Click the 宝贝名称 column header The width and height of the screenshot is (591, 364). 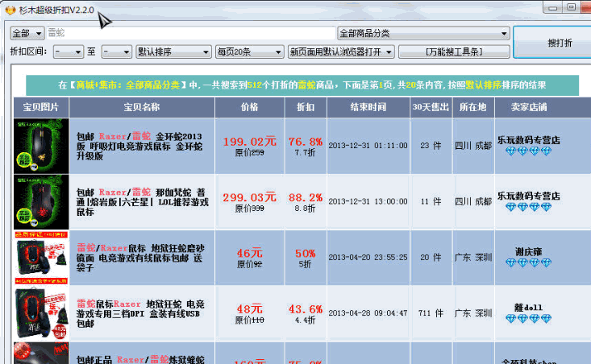tap(142, 107)
